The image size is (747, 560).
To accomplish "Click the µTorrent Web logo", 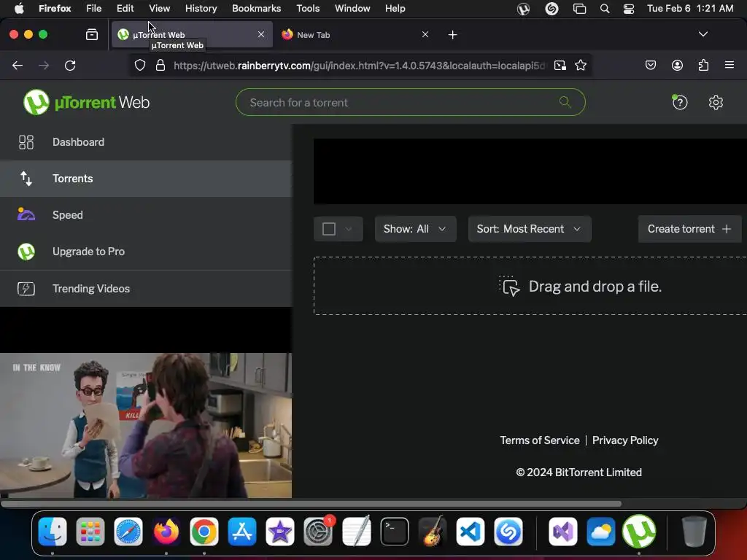I will pyautogui.click(x=86, y=102).
